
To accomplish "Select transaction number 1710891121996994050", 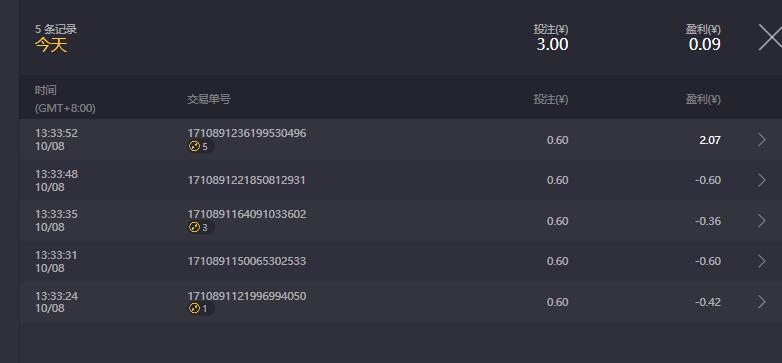I will pyautogui.click(x=247, y=296).
